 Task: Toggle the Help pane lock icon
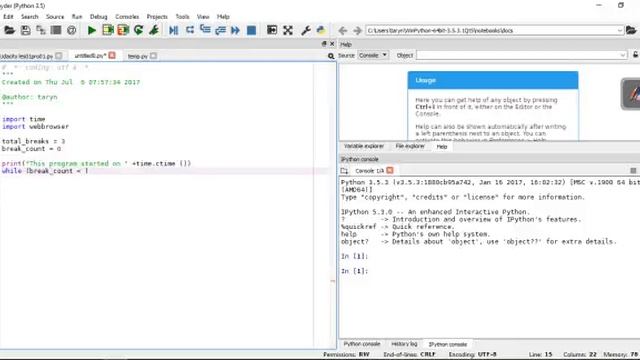click(636, 55)
